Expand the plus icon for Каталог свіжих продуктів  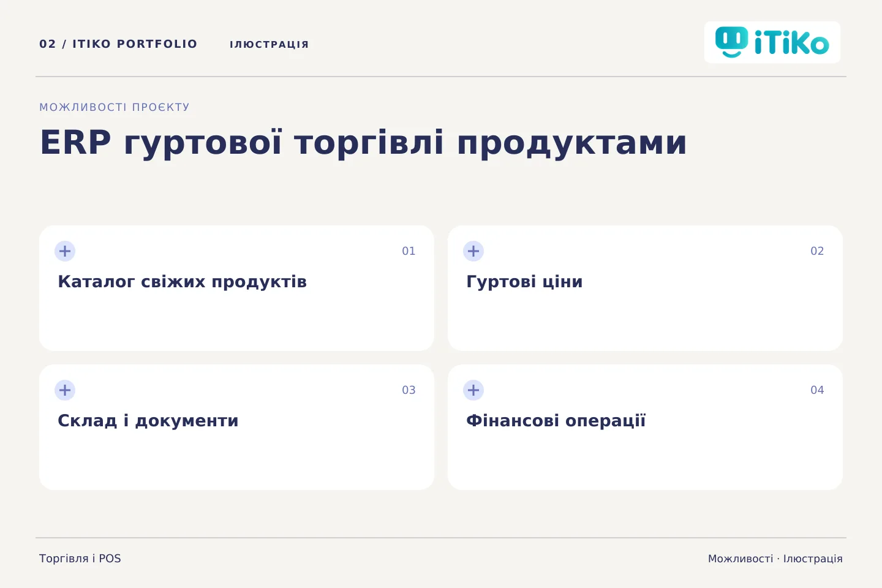65,251
